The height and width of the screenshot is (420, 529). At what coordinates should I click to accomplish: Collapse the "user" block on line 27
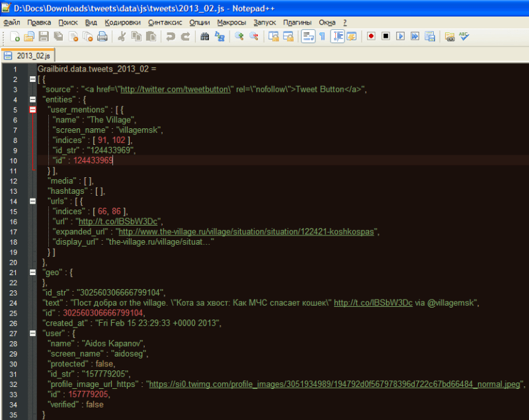32,333
